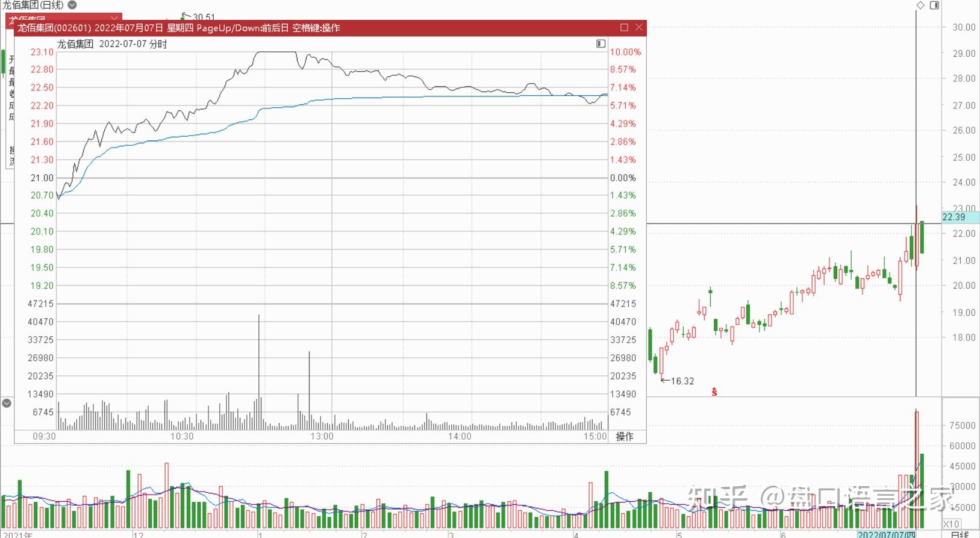Image resolution: width=980 pixels, height=538 pixels.
Task: Close the 分时 popup window
Action: point(639,27)
